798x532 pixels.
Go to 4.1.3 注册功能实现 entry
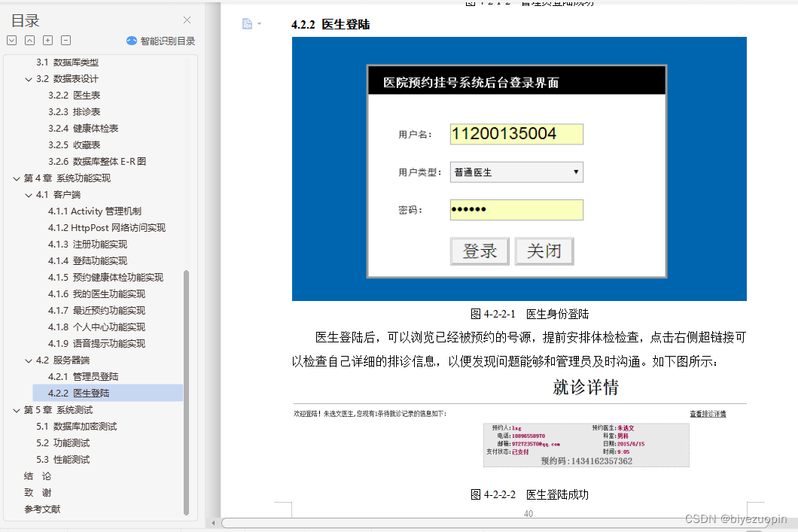point(87,245)
